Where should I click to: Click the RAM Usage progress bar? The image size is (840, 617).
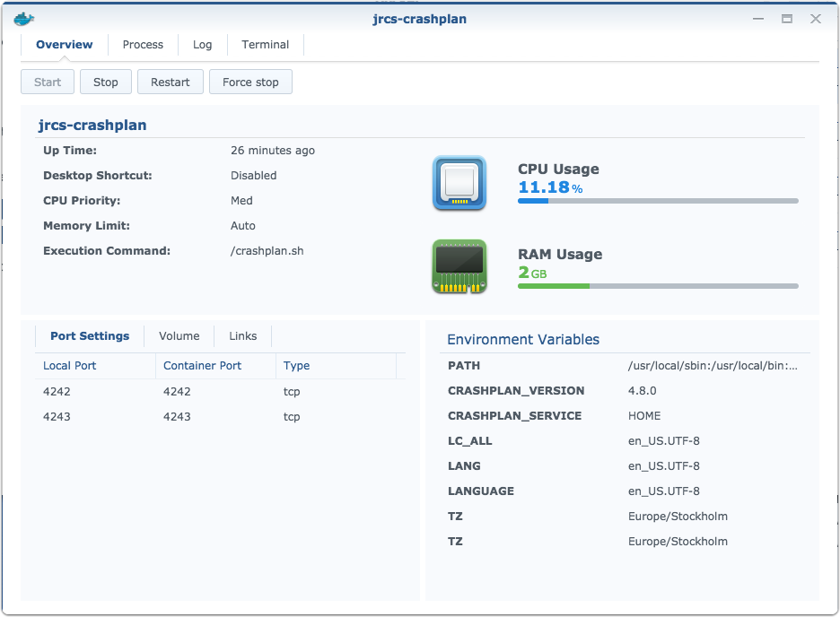point(658,286)
